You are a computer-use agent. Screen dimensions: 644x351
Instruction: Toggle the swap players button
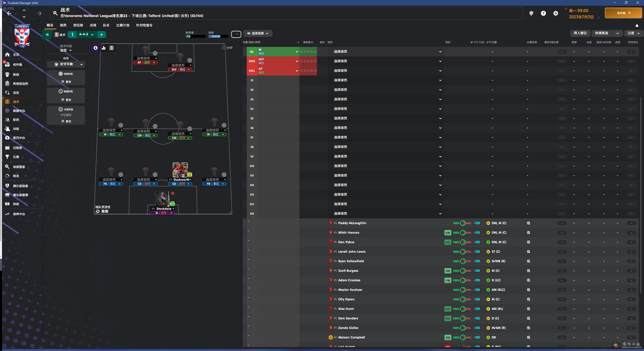[236, 34]
